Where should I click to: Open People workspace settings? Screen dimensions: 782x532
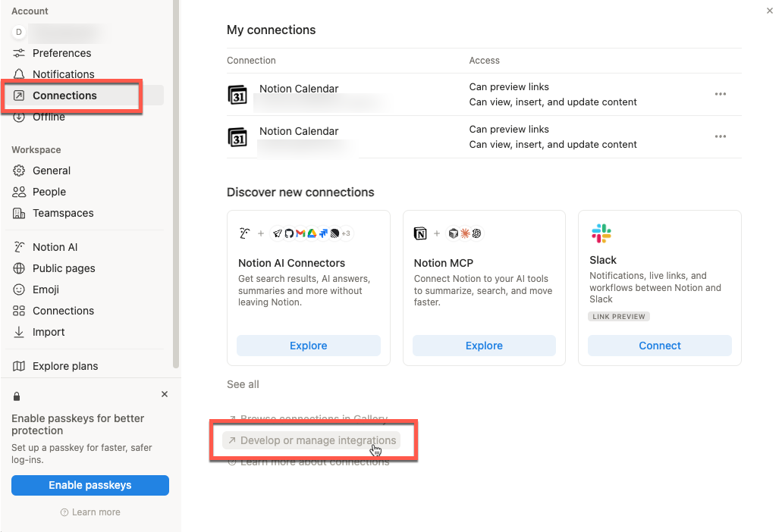click(x=49, y=192)
